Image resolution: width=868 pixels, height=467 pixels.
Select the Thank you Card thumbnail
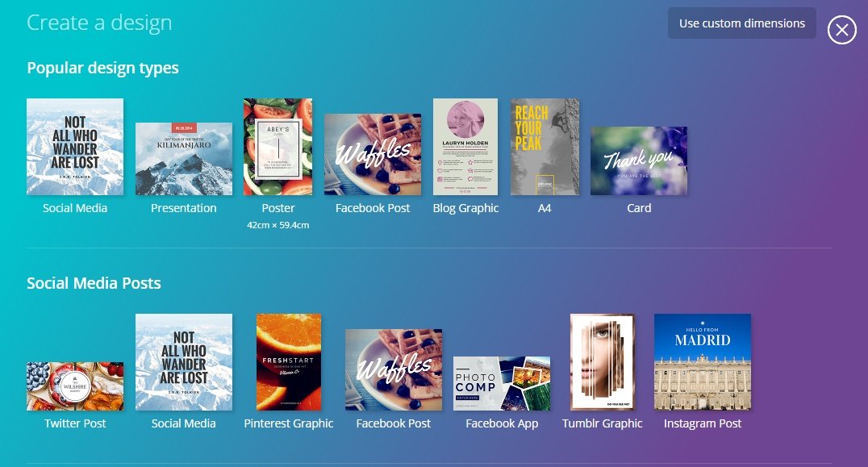point(639,161)
